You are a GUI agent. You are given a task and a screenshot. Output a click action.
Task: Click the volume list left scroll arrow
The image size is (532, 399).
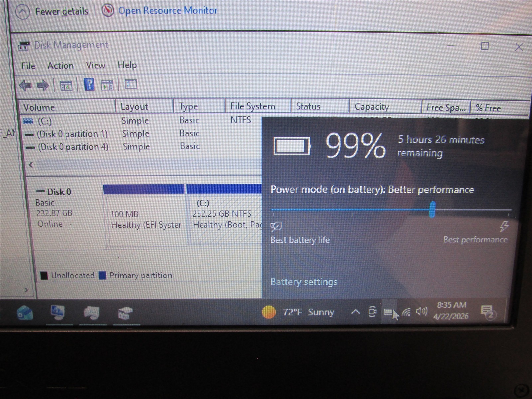(31, 165)
